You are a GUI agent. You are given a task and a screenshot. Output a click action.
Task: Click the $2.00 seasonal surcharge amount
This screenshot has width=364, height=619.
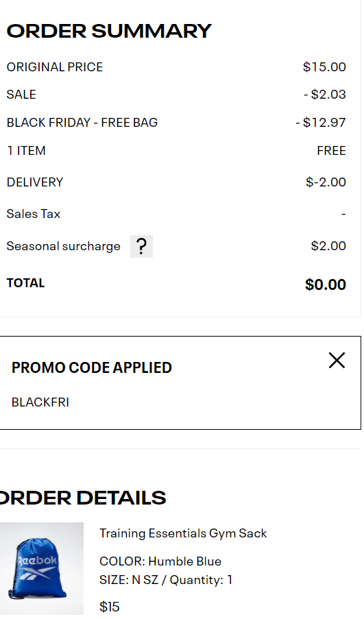(x=328, y=246)
